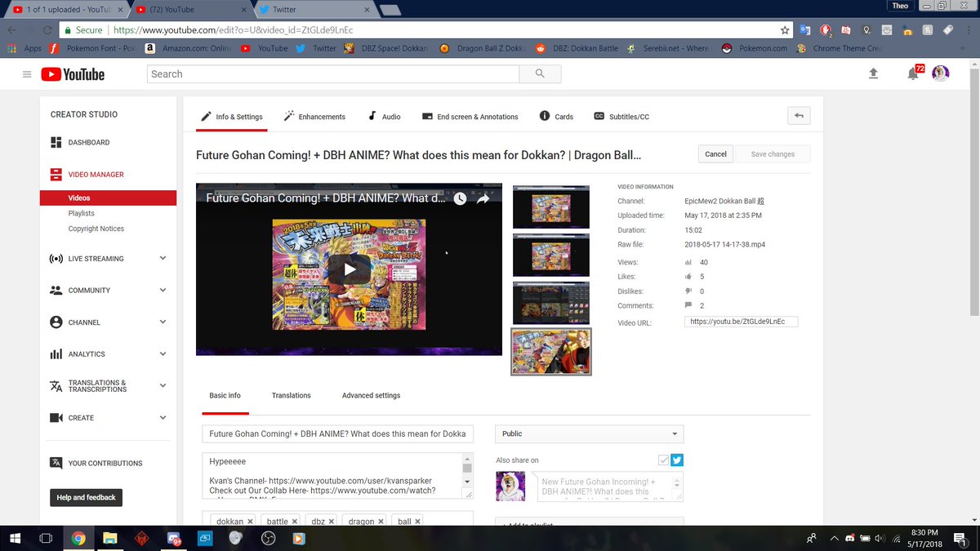Select the Translations tab
Image resolution: width=980 pixels, height=551 pixels.
(x=292, y=396)
